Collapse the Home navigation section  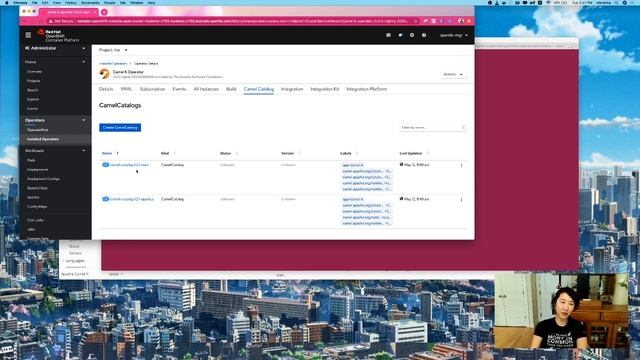[x=55, y=62]
